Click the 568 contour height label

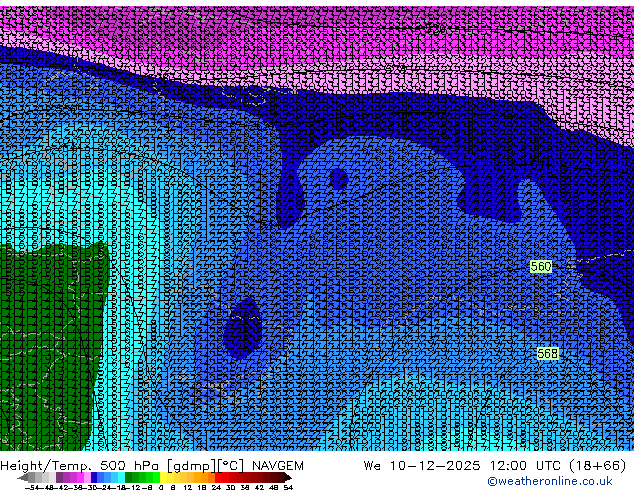547,354
